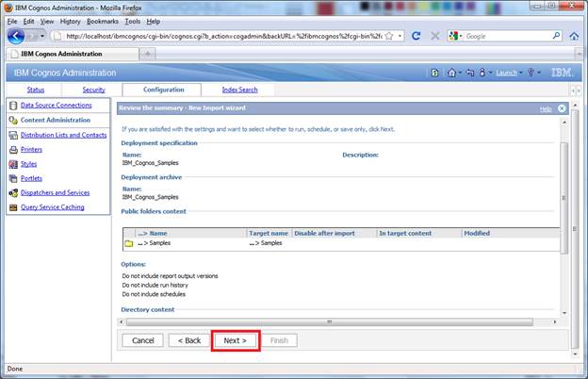Click the IBM logo

tap(562, 73)
